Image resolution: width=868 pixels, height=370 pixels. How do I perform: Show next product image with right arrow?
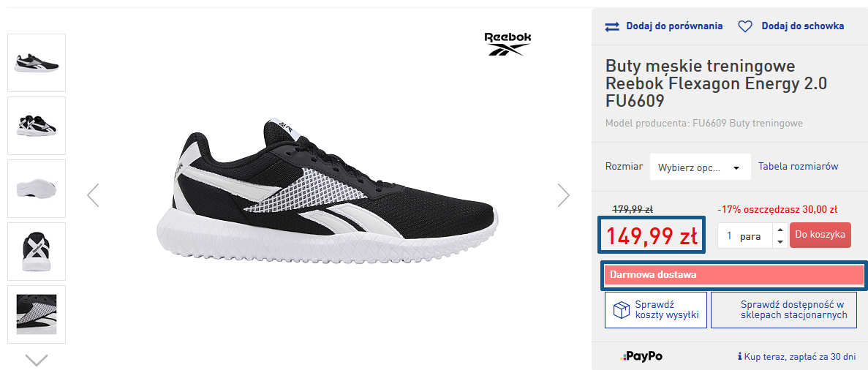click(x=563, y=195)
